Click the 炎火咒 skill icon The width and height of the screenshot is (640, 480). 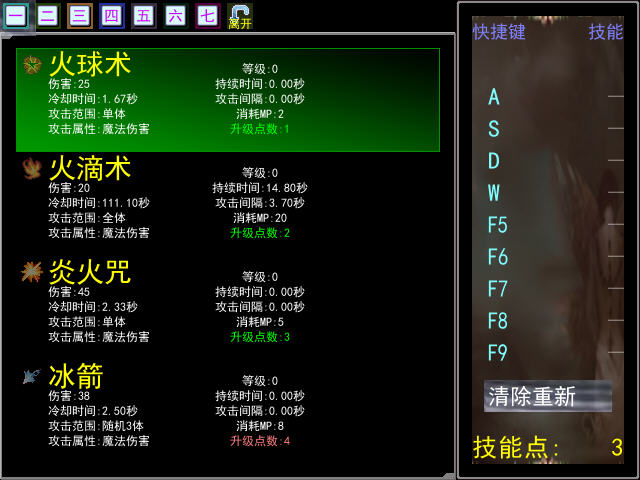[x=32, y=272]
